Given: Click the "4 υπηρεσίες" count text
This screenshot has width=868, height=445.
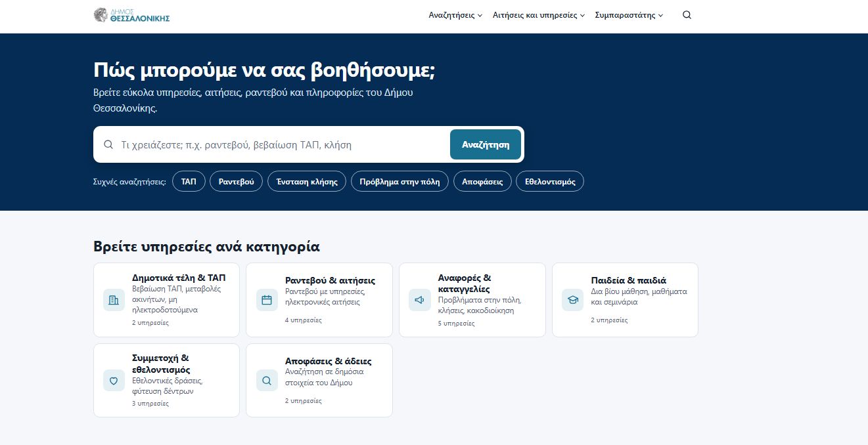Looking at the screenshot, I should pos(304,320).
